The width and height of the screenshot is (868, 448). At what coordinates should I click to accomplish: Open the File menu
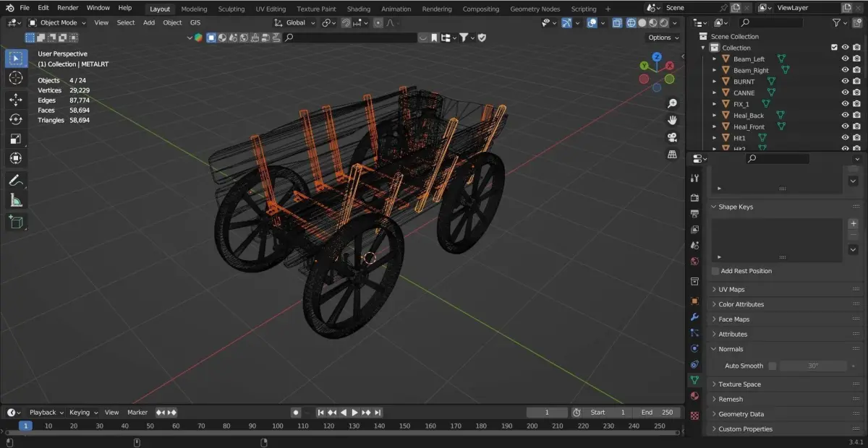pos(25,8)
